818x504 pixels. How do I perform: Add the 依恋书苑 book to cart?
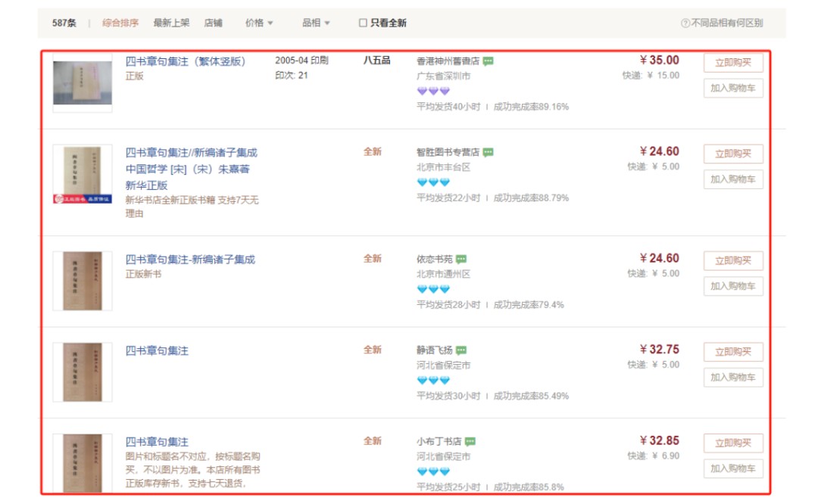(732, 286)
